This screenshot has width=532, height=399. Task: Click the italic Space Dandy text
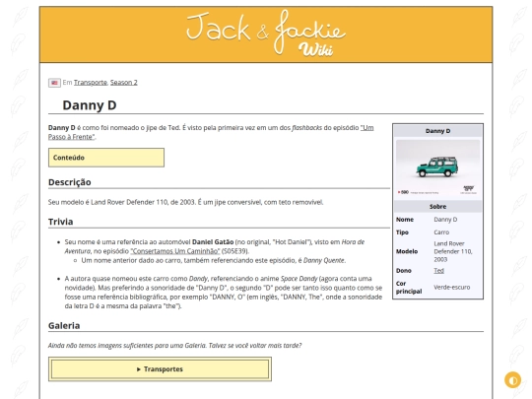tap(299, 279)
